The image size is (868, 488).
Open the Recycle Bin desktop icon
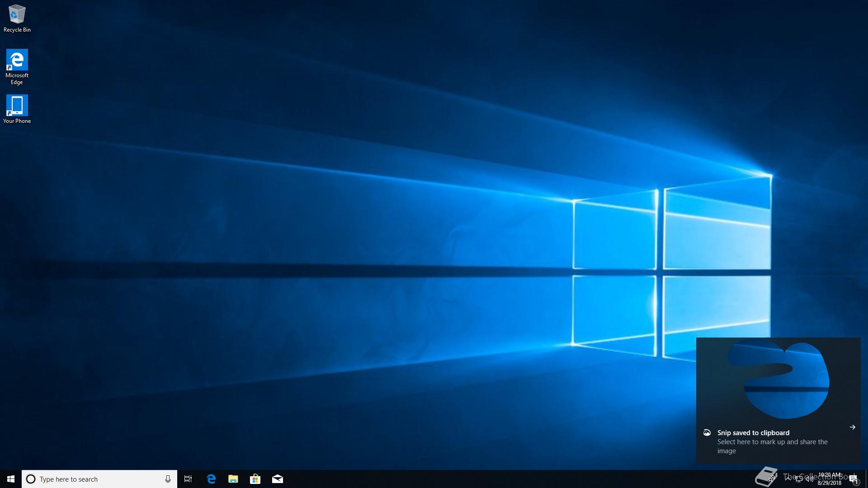(17, 19)
